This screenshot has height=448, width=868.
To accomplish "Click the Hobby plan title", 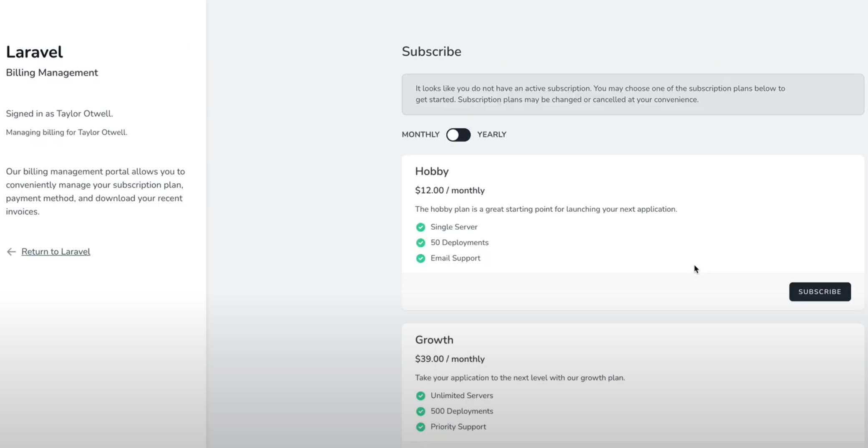I will [x=432, y=172].
